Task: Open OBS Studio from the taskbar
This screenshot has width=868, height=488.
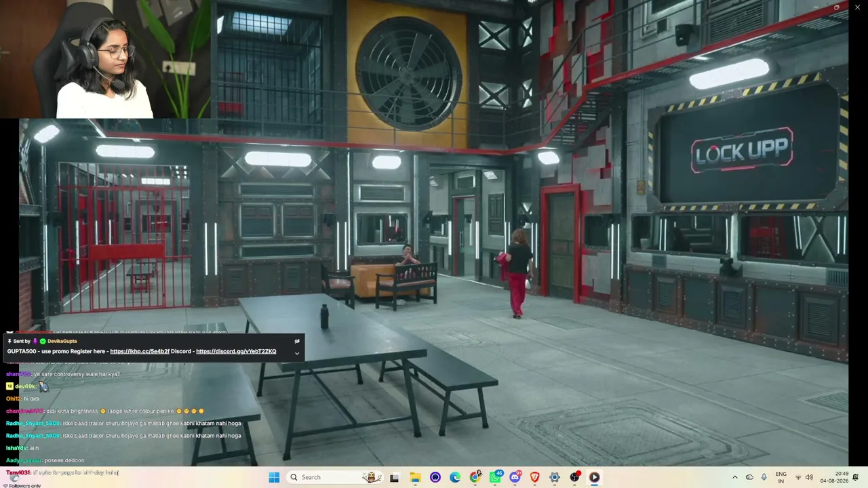Action: tap(575, 477)
